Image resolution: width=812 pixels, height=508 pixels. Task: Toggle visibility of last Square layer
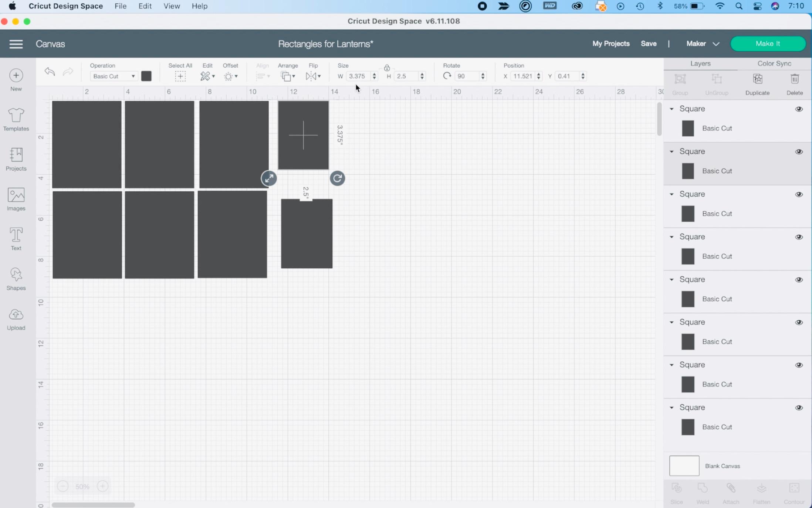point(799,408)
